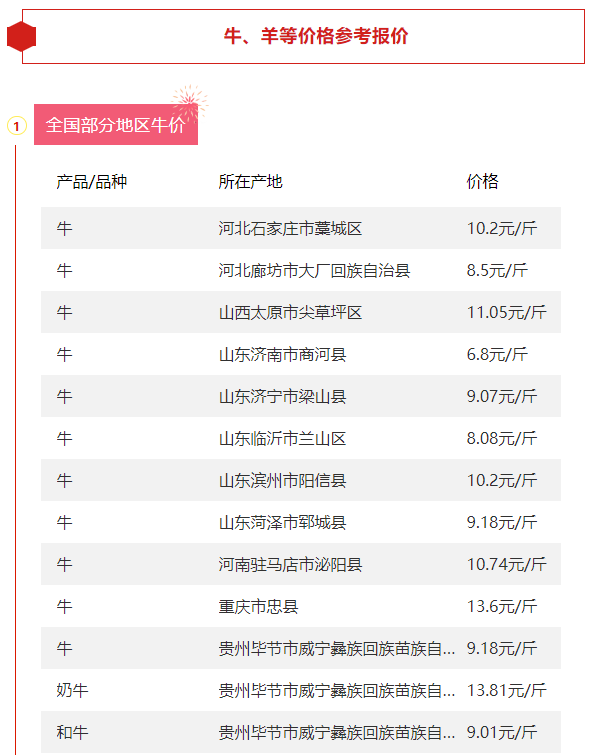Select the 河北石家庄市藁城区 row
This screenshot has height=755, width=598.
(x=301, y=228)
